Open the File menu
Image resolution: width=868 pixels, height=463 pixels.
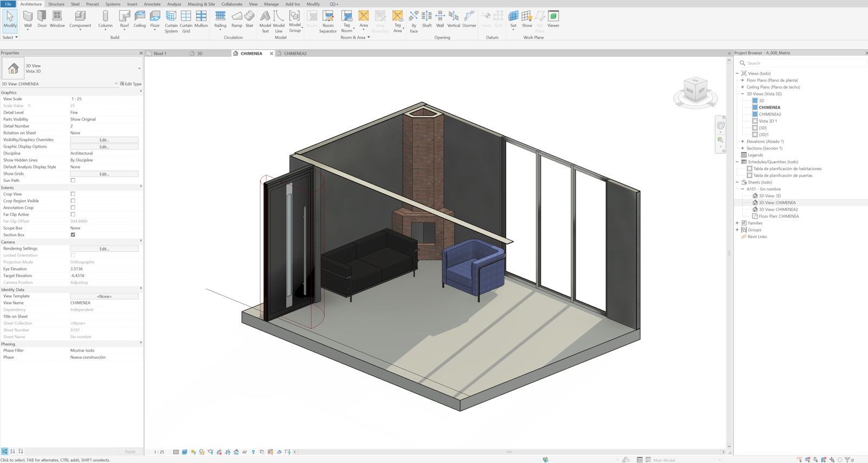[x=8, y=4]
